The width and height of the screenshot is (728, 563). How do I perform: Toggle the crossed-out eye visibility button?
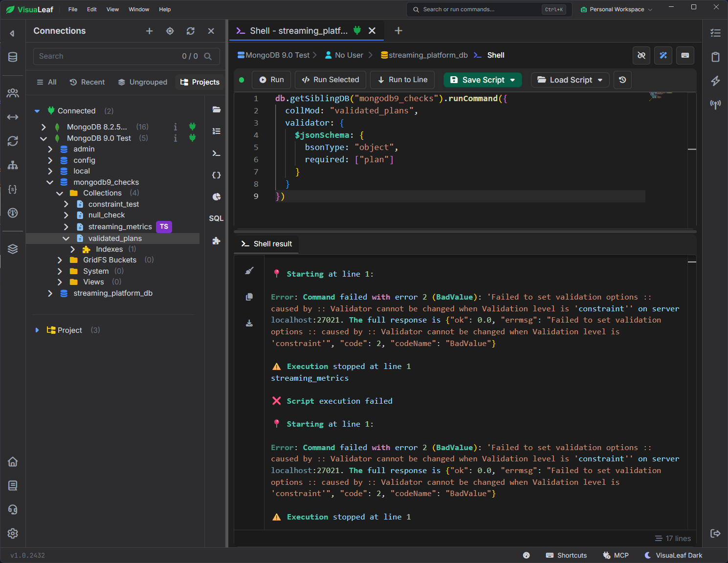point(641,55)
